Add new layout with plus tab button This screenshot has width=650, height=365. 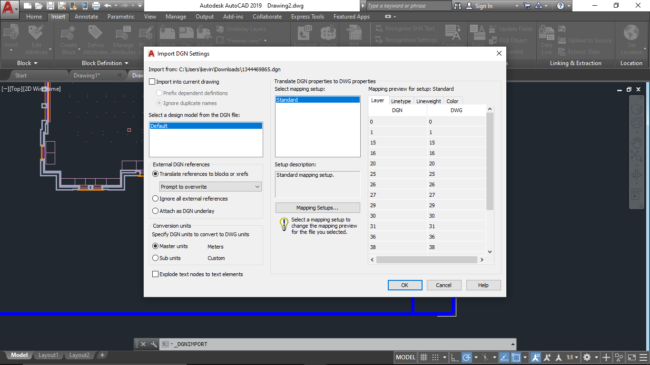coord(102,355)
